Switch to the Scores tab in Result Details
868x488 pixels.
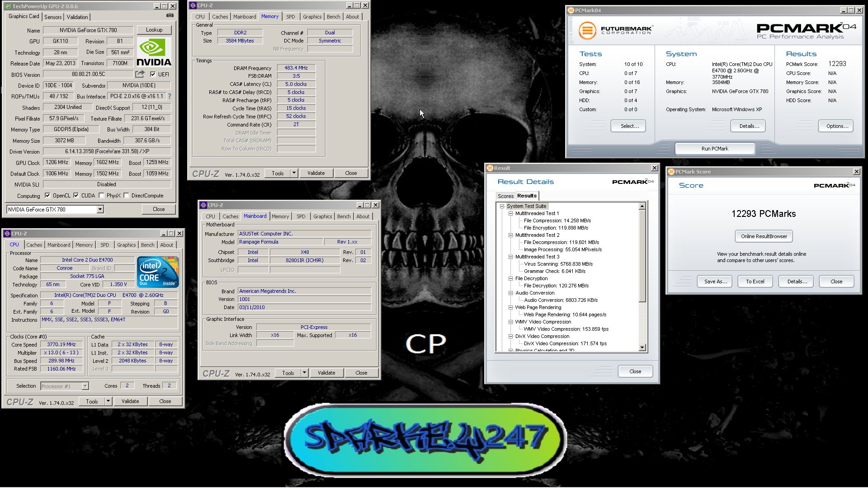click(x=505, y=196)
